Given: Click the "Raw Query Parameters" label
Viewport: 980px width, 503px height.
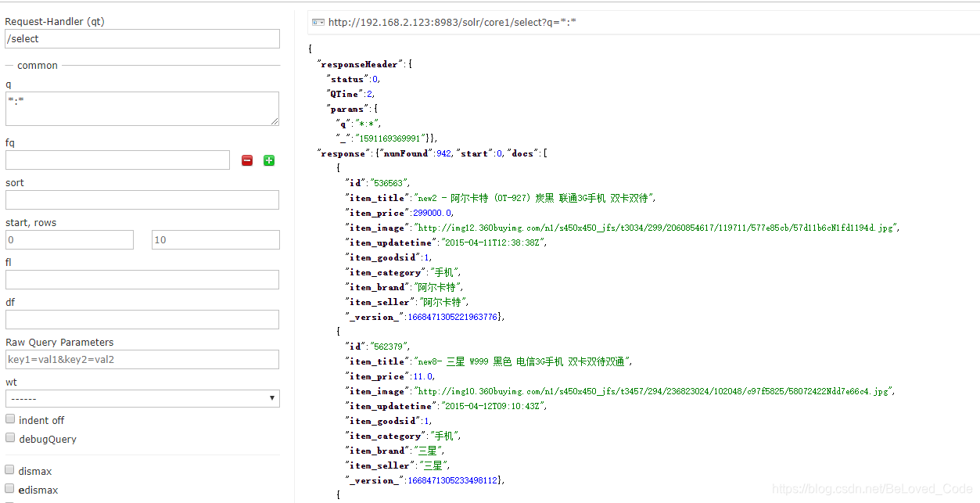Looking at the screenshot, I should click(59, 343).
